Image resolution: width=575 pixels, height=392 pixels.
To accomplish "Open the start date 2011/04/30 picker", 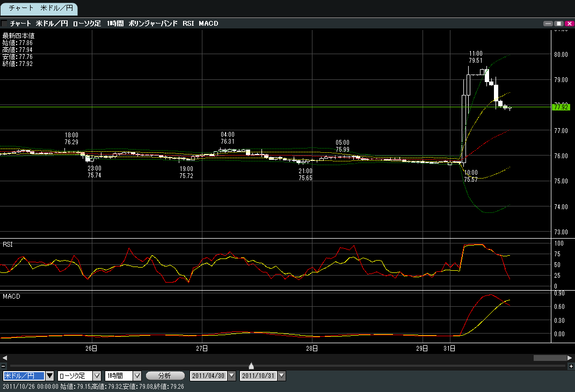I will click(232, 376).
